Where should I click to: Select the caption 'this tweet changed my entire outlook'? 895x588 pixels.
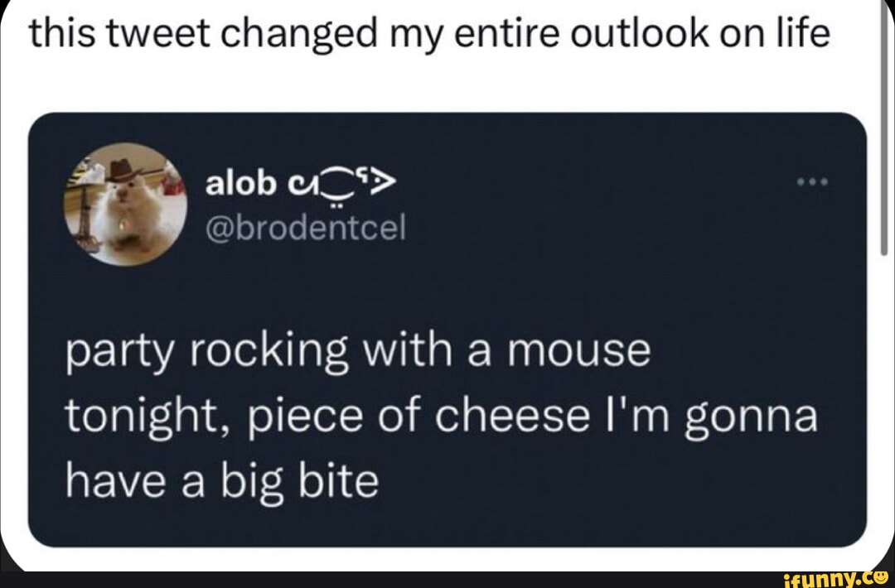[x=428, y=31]
